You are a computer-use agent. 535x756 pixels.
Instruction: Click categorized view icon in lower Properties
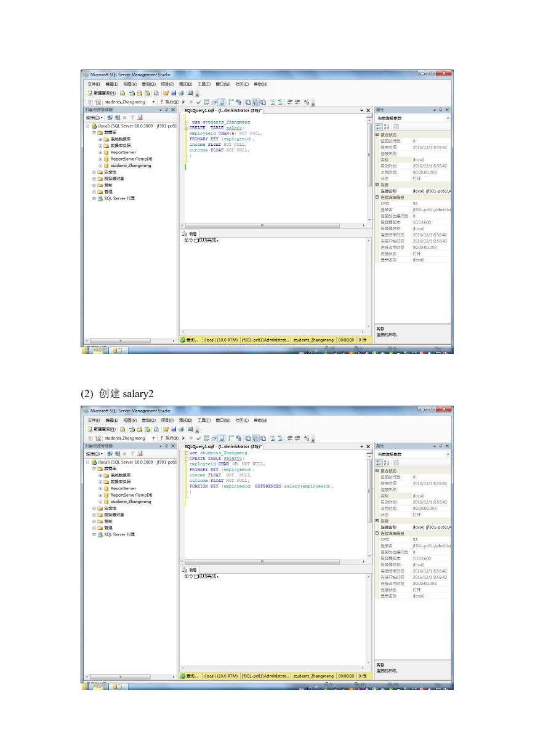point(379,462)
